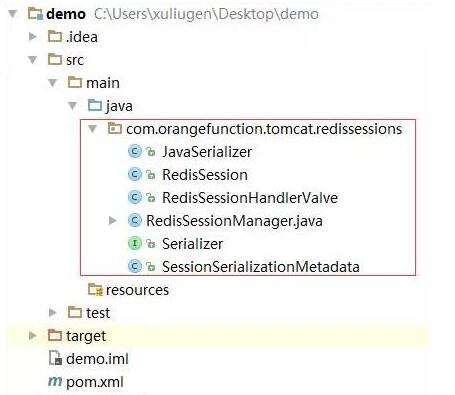Collapse the src folder
455x395 pixels.
coord(32,60)
